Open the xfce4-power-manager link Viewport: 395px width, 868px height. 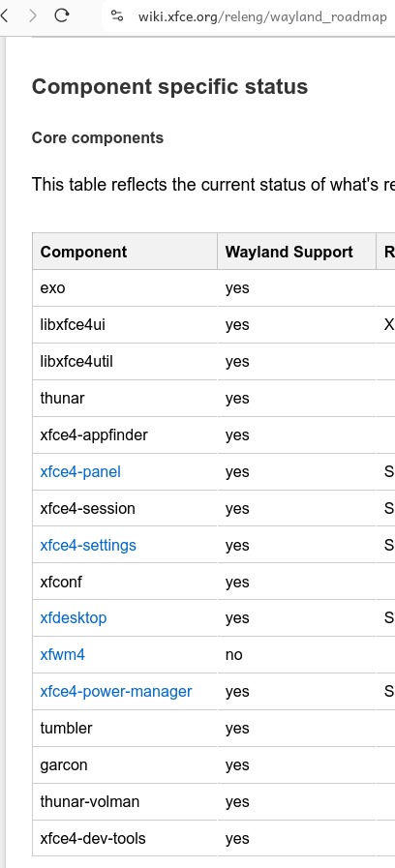click(x=116, y=692)
